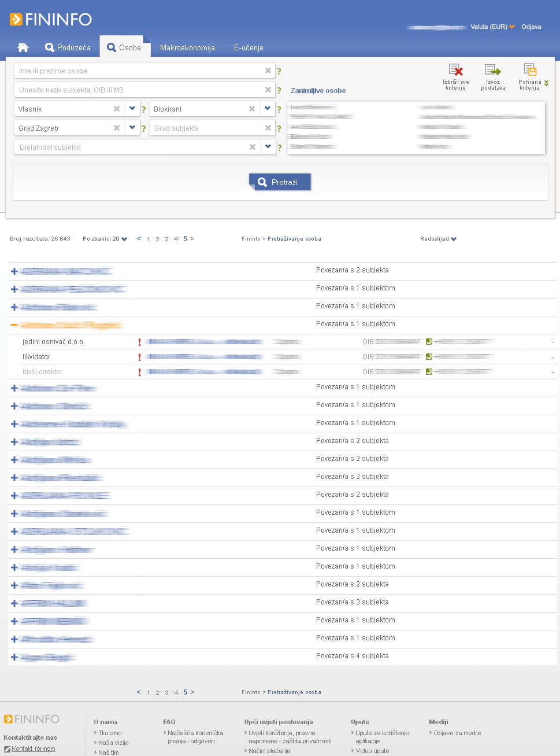Expand the first person result row
This screenshot has width=560, height=756.
coord(14,271)
